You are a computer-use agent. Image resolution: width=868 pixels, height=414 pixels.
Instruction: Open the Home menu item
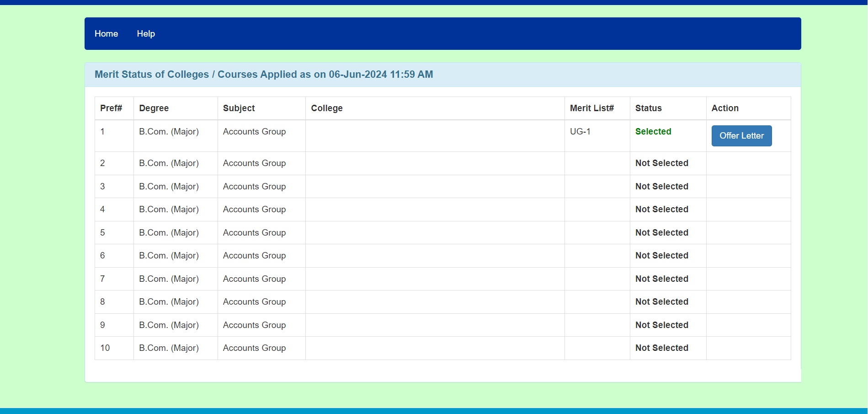point(106,34)
